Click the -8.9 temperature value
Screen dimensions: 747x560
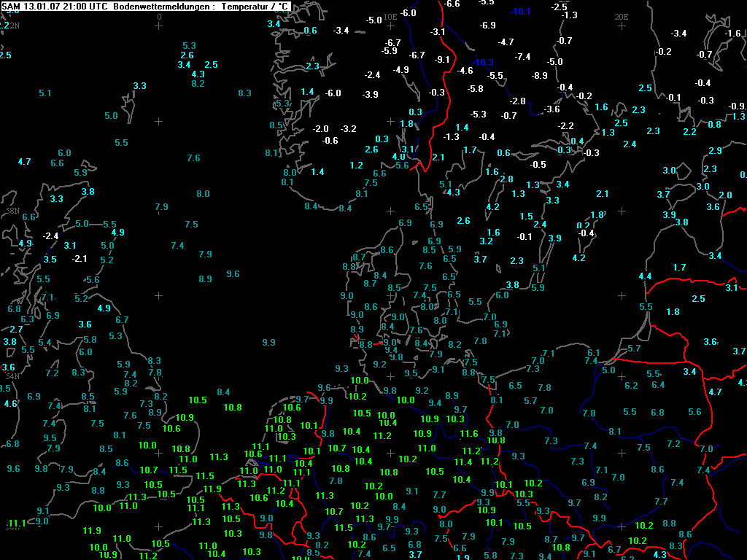[x=539, y=76]
